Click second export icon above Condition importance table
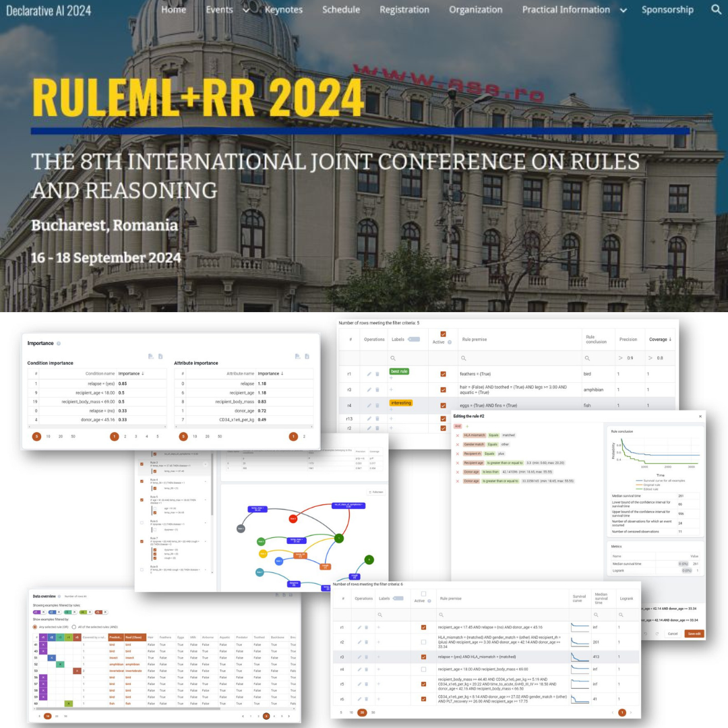 pyautogui.click(x=160, y=356)
